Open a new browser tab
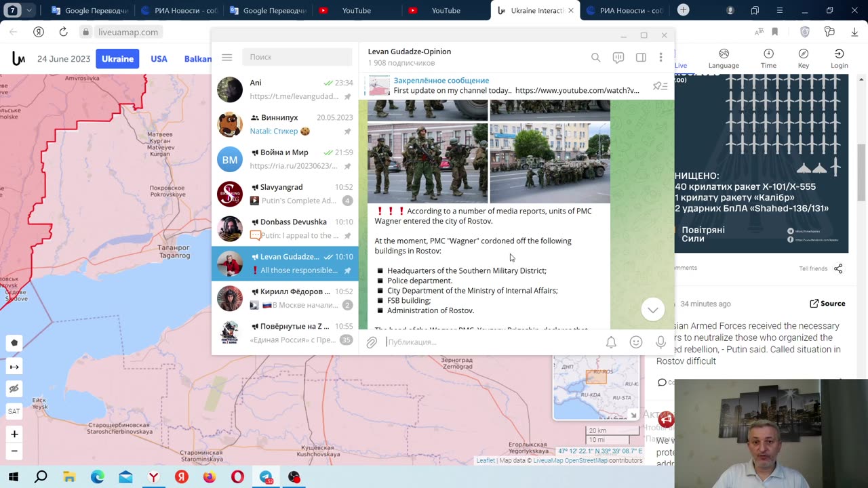 point(684,10)
